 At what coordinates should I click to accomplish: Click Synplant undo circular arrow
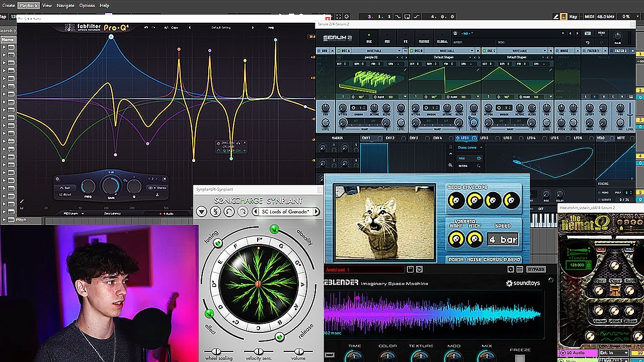pyautogui.click(x=228, y=212)
